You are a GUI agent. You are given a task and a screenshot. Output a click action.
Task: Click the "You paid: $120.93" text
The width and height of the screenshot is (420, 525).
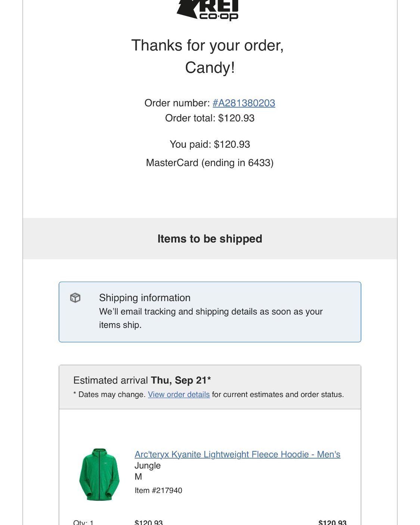(x=210, y=144)
